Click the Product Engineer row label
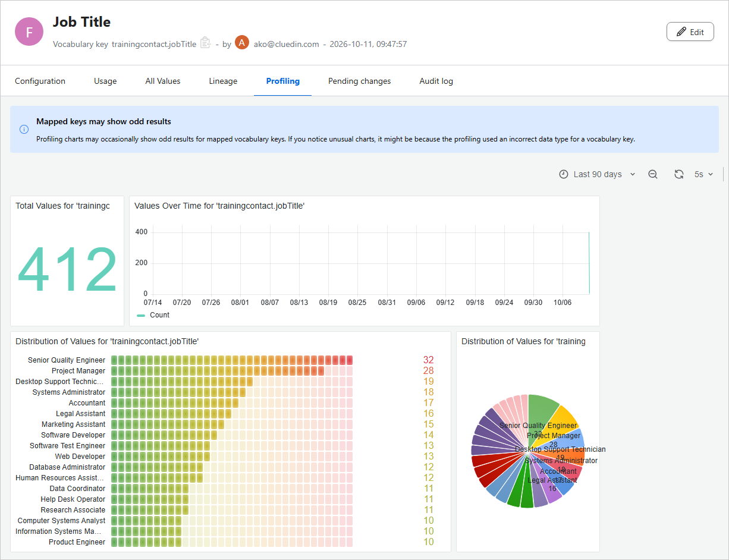 pyautogui.click(x=77, y=542)
